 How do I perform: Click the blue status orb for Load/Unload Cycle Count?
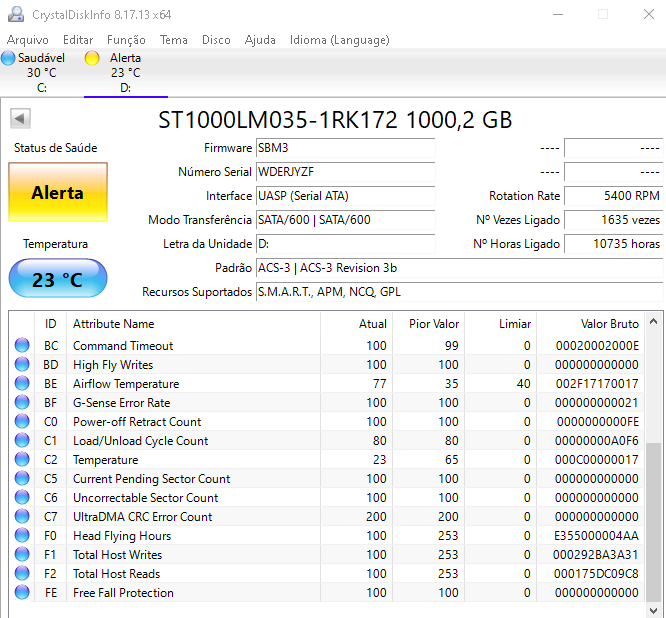point(22,440)
